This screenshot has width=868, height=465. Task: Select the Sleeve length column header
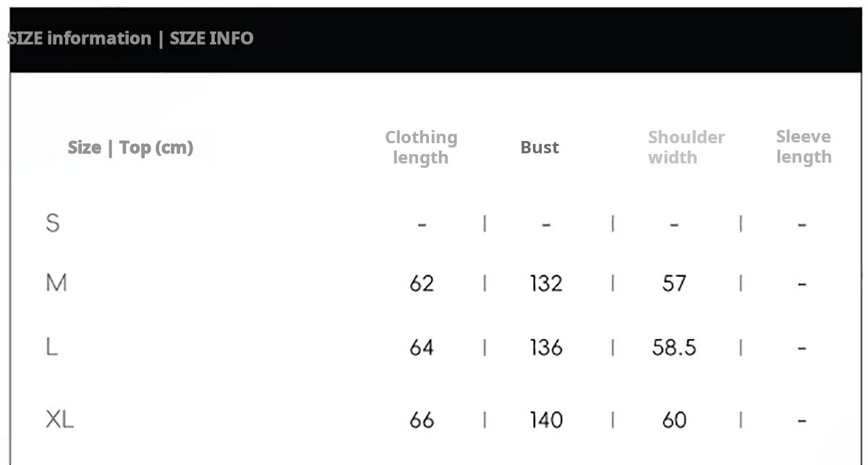point(803,147)
